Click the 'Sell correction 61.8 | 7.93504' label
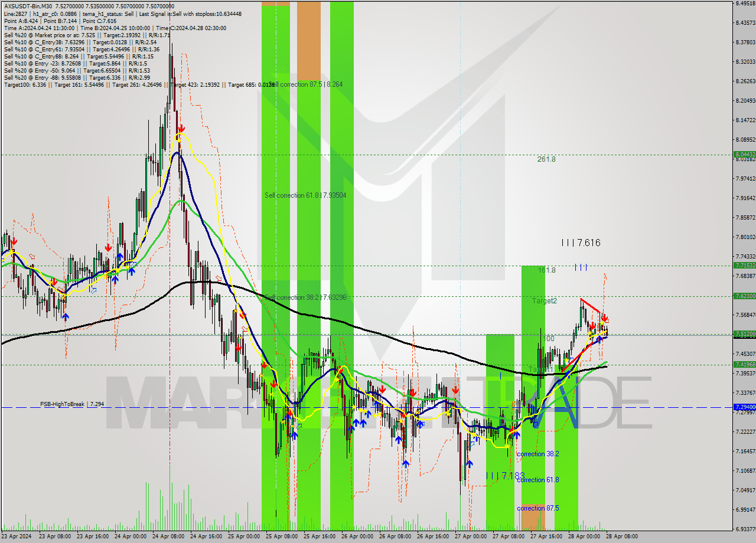Screen dimensions: 756x543 pyautogui.click(x=305, y=195)
